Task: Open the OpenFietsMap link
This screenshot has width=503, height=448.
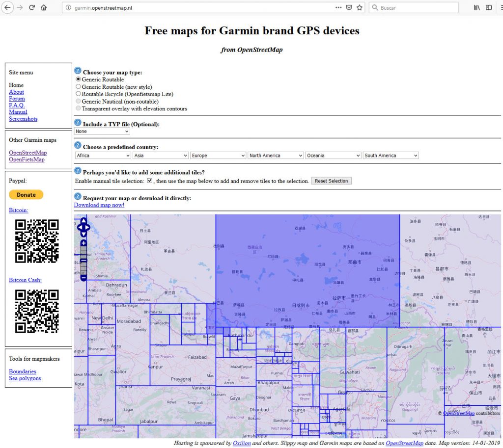Action: coord(27,159)
